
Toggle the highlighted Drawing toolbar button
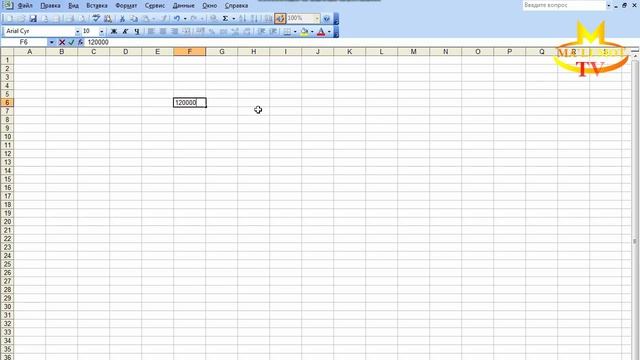pos(280,18)
